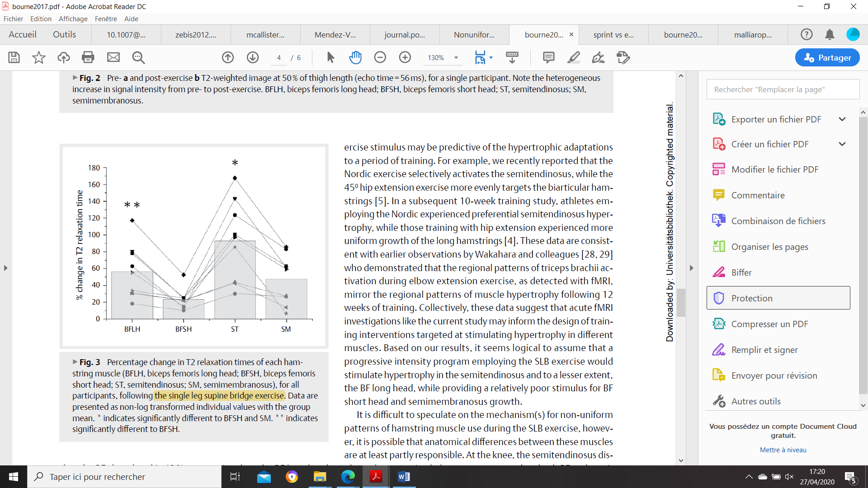Open Microsoft Edge from the taskbar
868x488 pixels.
[x=348, y=477]
